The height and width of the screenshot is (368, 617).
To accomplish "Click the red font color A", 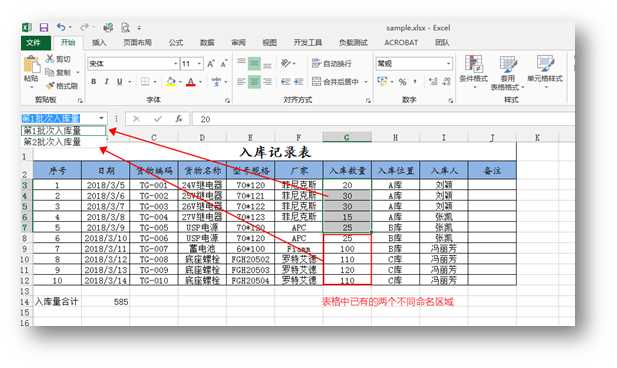I will pos(191,82).
